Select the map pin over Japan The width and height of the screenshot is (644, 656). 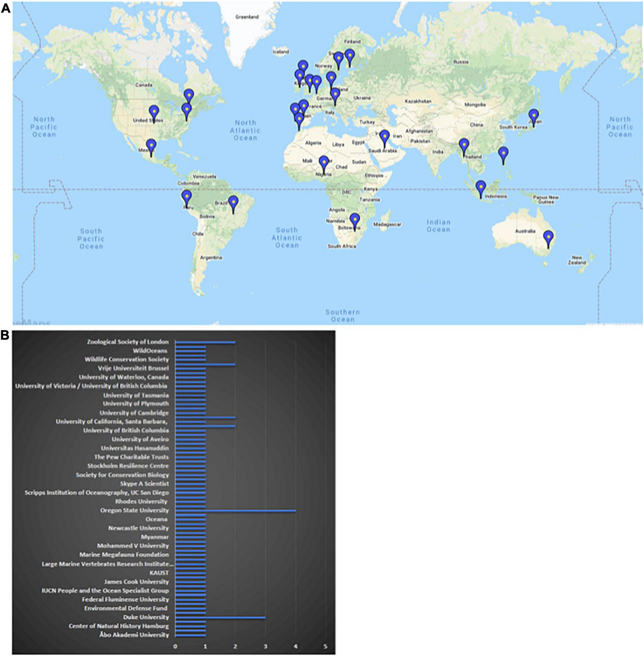pyautogui.click(x=534, y=116)
